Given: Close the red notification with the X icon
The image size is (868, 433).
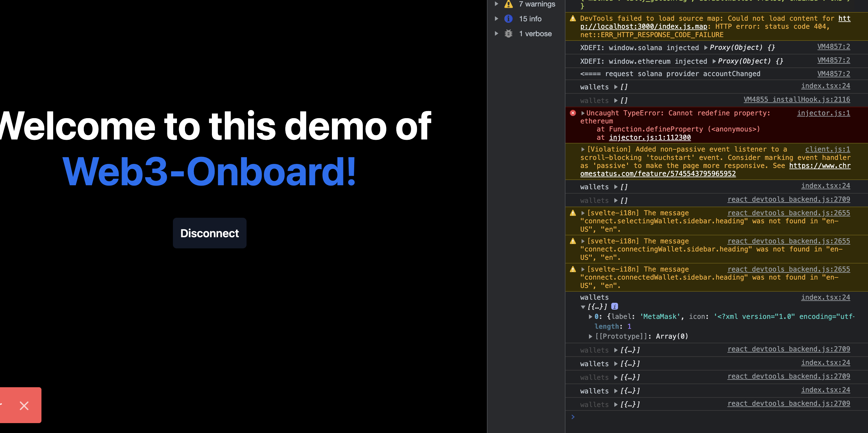Looking at the screenshot, I should pos(24,405).
